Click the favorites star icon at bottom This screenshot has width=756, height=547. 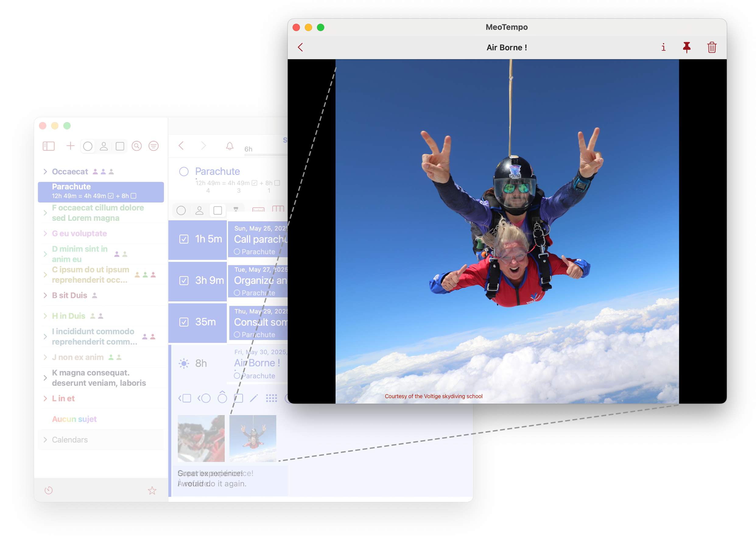pos(152,490)
